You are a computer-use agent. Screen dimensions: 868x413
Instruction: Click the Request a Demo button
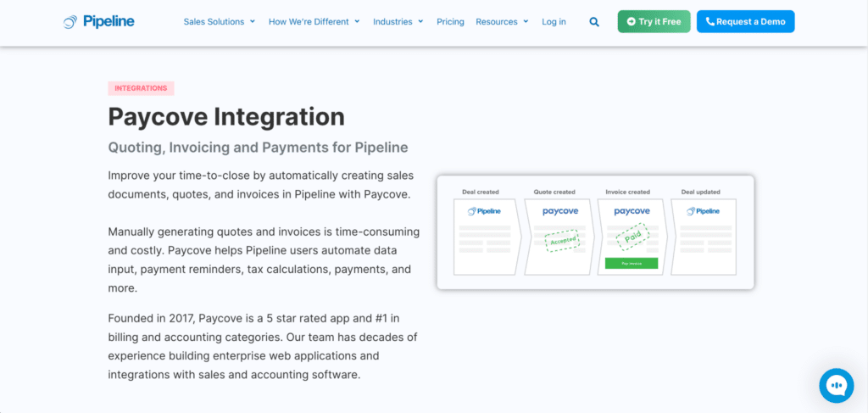[x=745, y=21]
